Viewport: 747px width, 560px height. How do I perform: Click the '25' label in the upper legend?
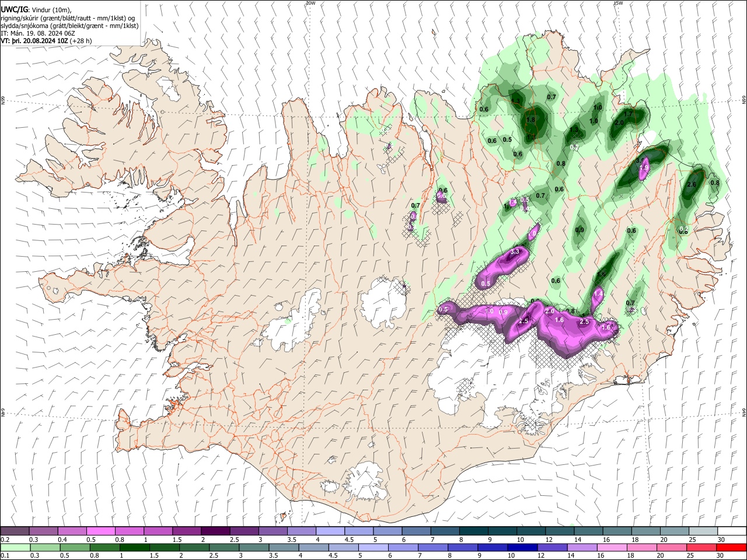coord(692,540)
